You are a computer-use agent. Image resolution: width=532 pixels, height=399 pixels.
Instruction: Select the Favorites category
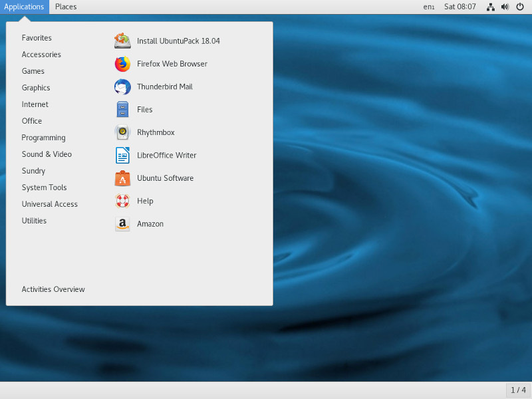pyautogui.click(x=37, y=38)
